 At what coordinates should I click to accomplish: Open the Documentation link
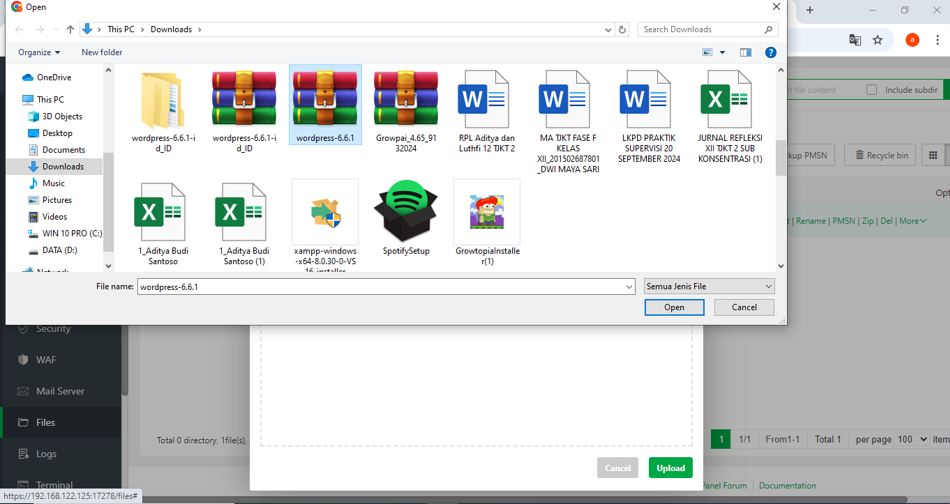(x=788, y=485)
